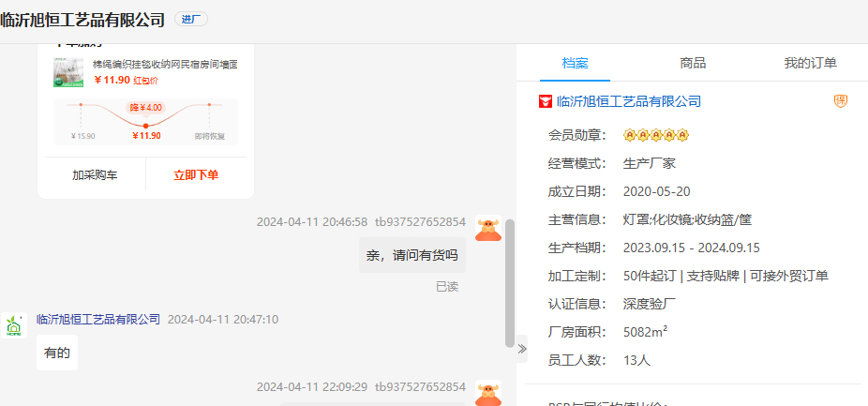Click the 2020-05-20 founding date
Image resolution: width=868 pixels, height=406 pixels.
tap(656, 191)
